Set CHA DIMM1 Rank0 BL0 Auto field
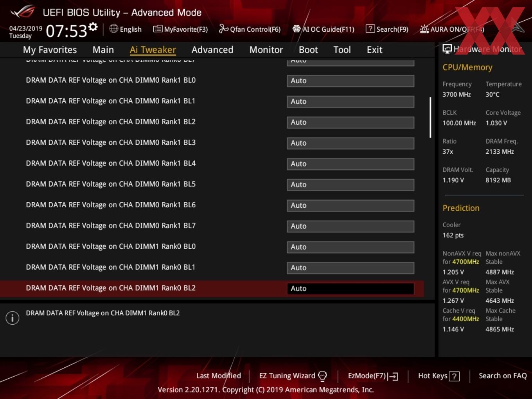The height and width of the screenshot is (399, 532). click(x=350, y=247)
